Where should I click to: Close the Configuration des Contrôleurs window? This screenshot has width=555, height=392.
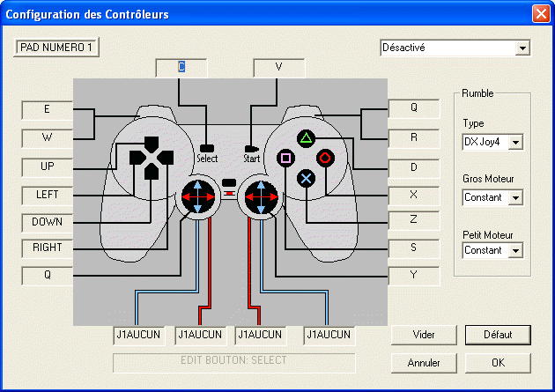541,14
